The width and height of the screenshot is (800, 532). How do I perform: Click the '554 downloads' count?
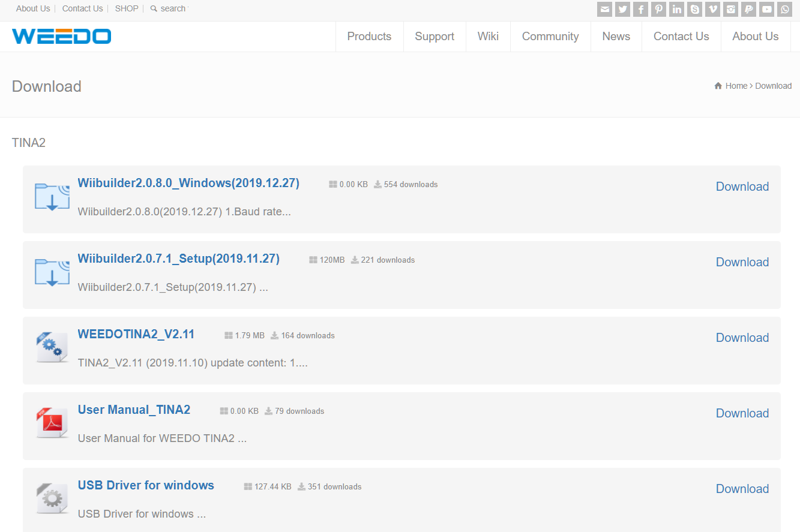pos(411,185)
